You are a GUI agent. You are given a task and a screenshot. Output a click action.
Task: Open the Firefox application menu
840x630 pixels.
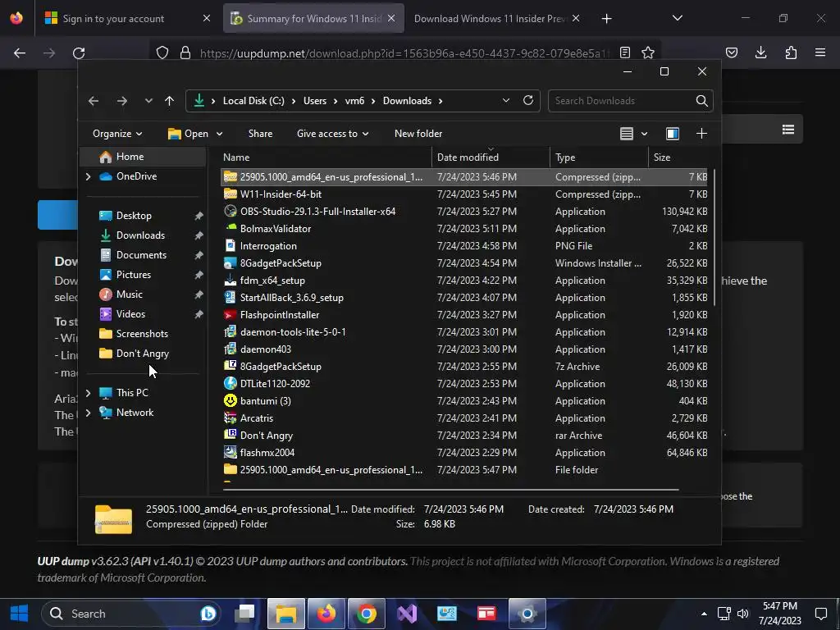click(x=819, y=52)
